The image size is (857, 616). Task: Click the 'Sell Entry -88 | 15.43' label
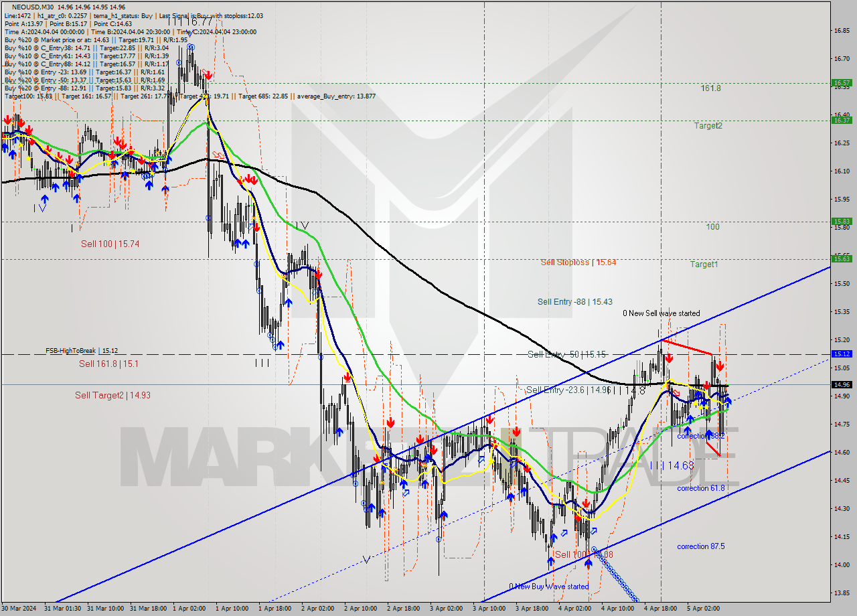575,302
